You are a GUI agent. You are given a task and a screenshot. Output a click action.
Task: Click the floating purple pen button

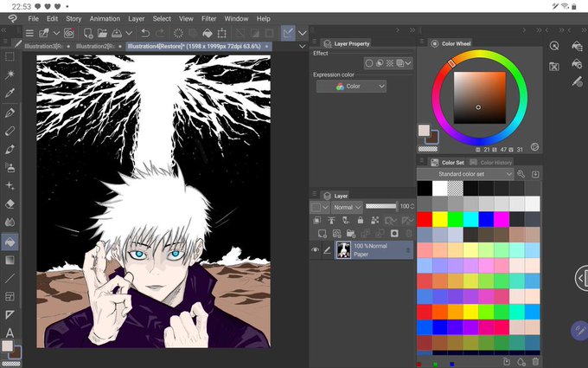pyautogui.click(x=579, y=331)
